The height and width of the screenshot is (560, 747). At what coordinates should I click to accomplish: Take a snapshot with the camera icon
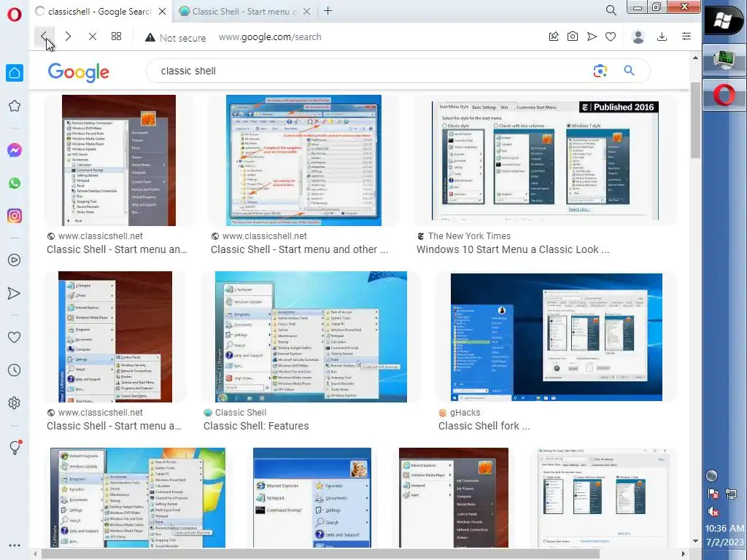coord(573,36)
